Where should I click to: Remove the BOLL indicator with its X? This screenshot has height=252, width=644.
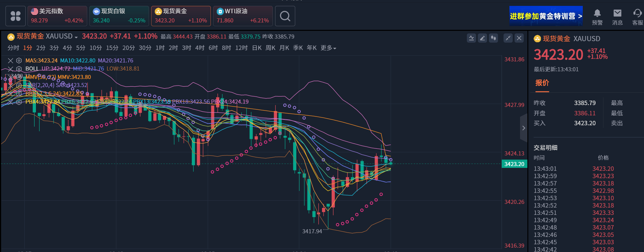coord(11,69)
